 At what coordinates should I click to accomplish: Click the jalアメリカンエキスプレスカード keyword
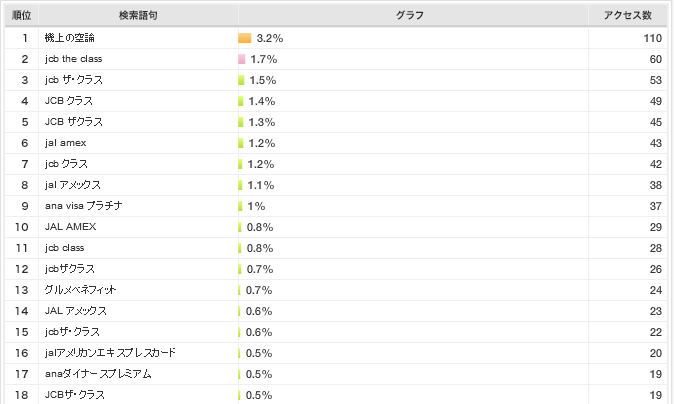pos(110,353)
